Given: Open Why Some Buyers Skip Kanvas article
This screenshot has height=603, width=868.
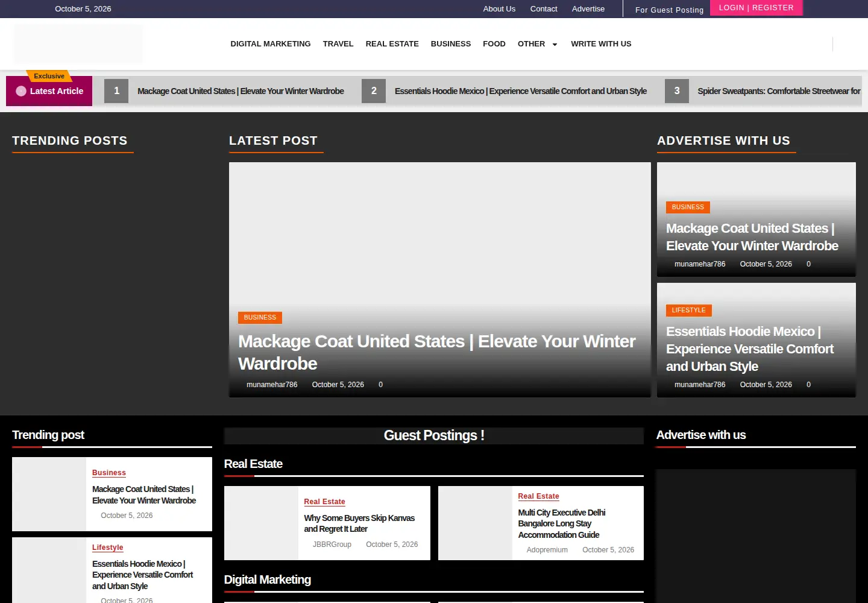Looking at the screenshot, I should (359, 523).
